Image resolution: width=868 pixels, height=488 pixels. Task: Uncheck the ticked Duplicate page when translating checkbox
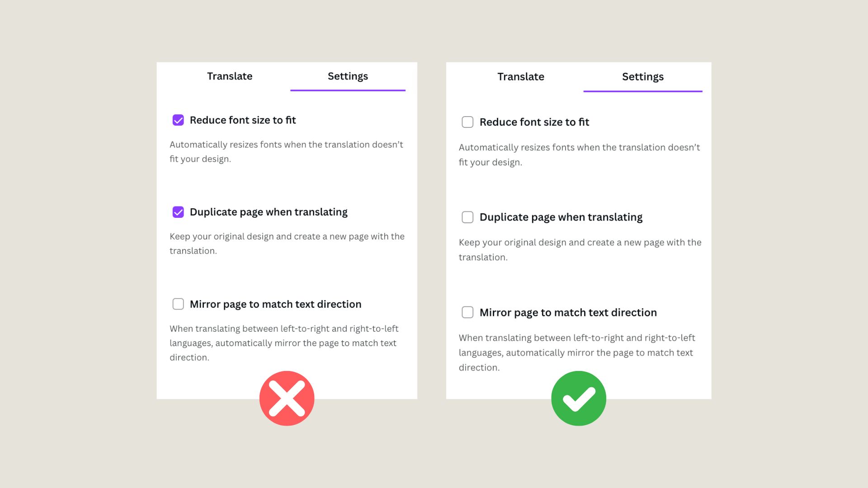[178, 212]
